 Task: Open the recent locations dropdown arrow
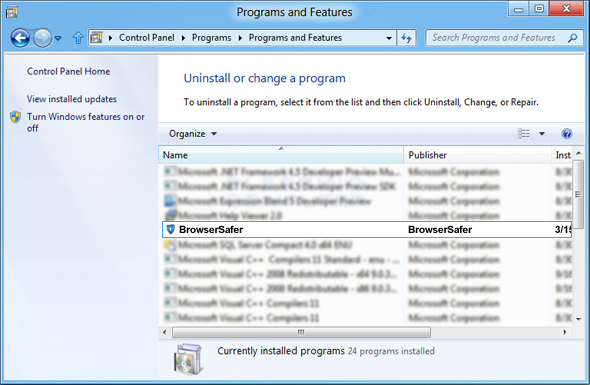click(x=58, y=38)
